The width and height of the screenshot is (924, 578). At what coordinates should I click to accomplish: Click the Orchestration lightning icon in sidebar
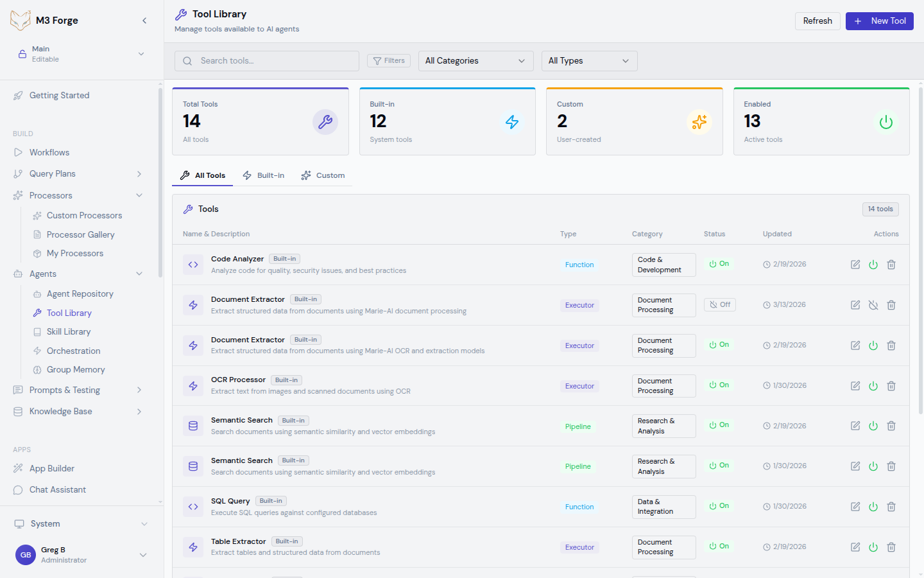click(38, 351)
